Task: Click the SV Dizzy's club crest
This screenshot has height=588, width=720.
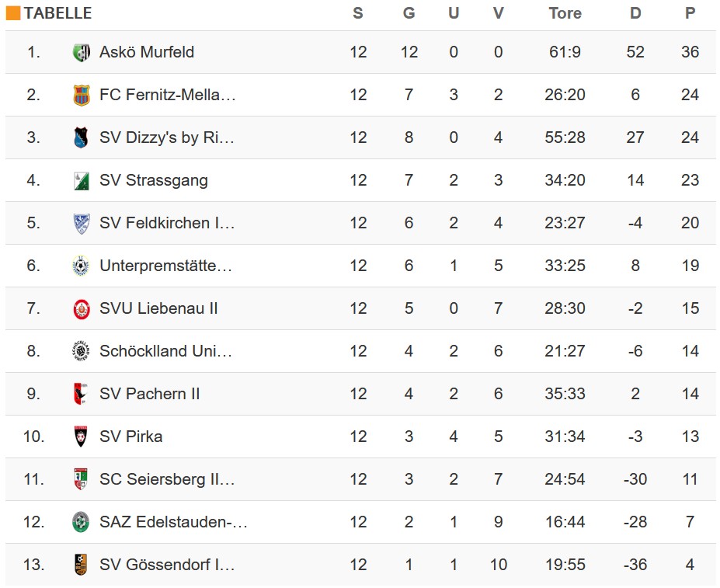Action: [x=81, y=138]
